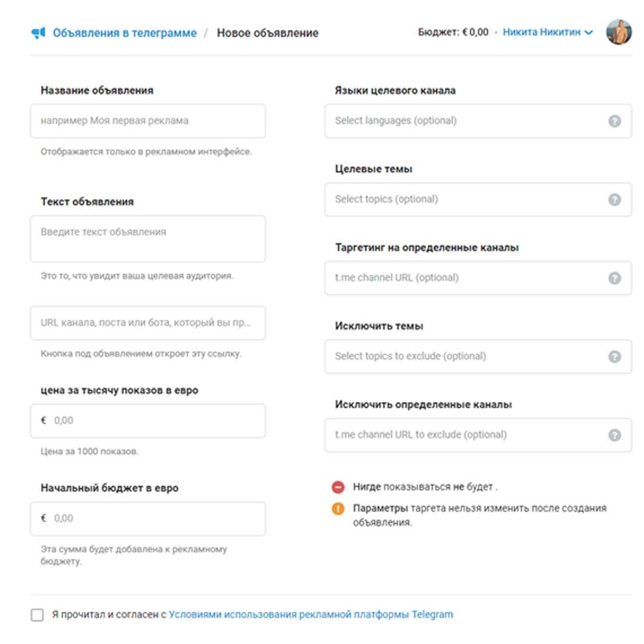Viewport: 644px width, 644px height.
Task: Tick the terms of use agreement checkbox
Action: pos(37,615)
